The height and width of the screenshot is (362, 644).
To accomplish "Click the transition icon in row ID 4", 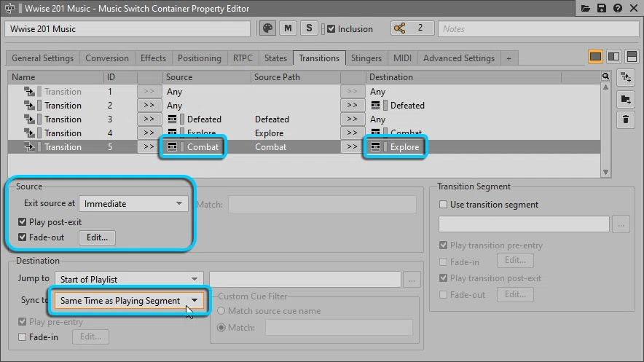I will 29,133.
